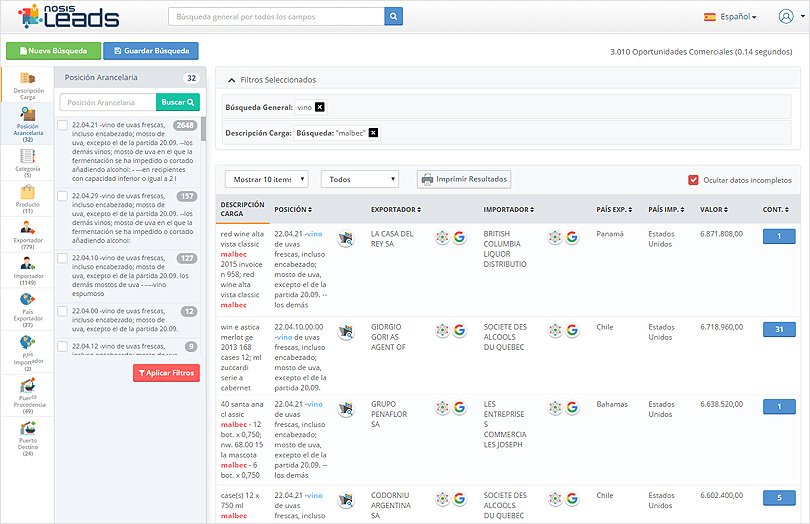Click the magnifier search button in header

point(393,17)
